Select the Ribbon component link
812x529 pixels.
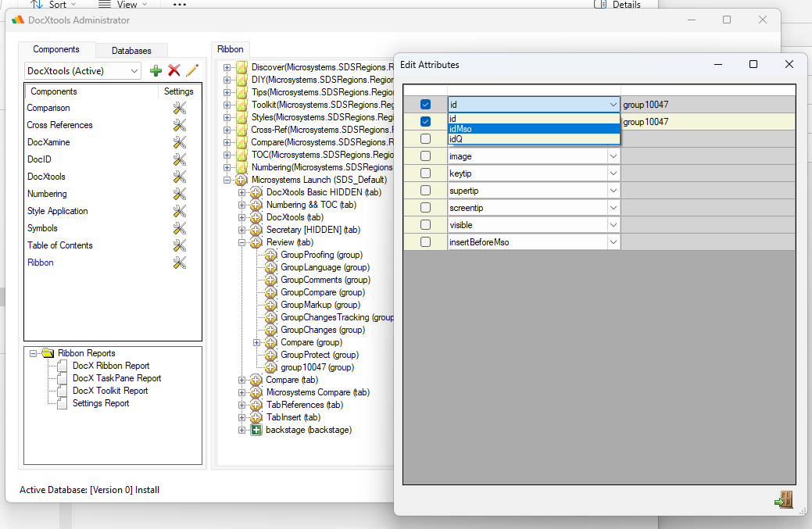[41, 263]
